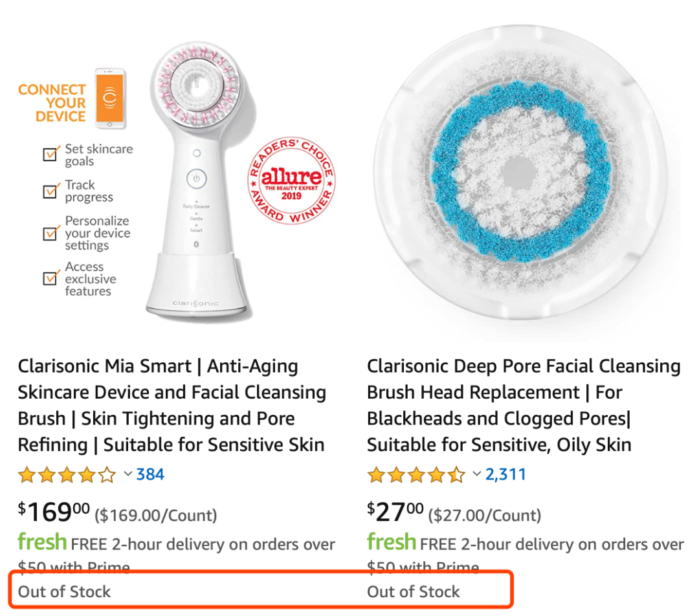Click the star rating for Deep Pore Brush Head
Screen dimensions: 699x616
pyautogui.click(x=416, y=476)
